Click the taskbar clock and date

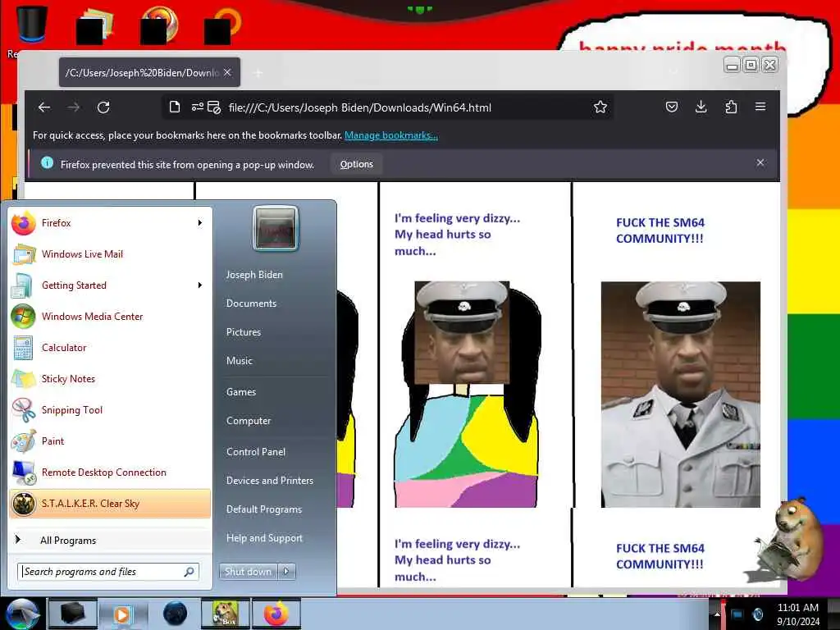[x=797, y=614]
